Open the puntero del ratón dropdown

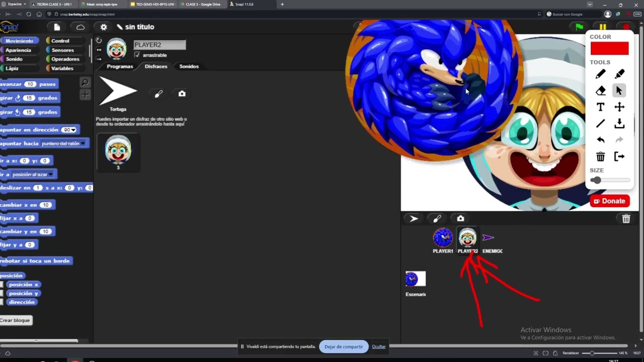[x=63, y=144]
